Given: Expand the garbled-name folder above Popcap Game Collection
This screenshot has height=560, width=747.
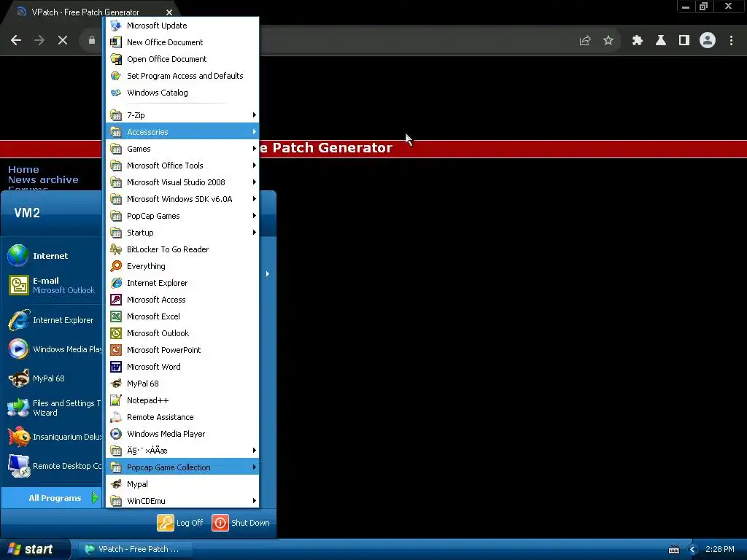Looking at the screenshot, I should coord(182,451).
